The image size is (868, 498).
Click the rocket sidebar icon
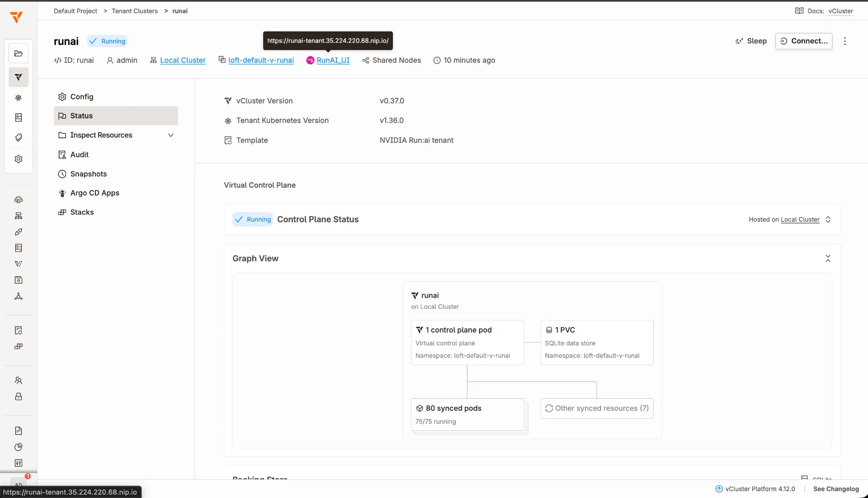click(18, 232)
